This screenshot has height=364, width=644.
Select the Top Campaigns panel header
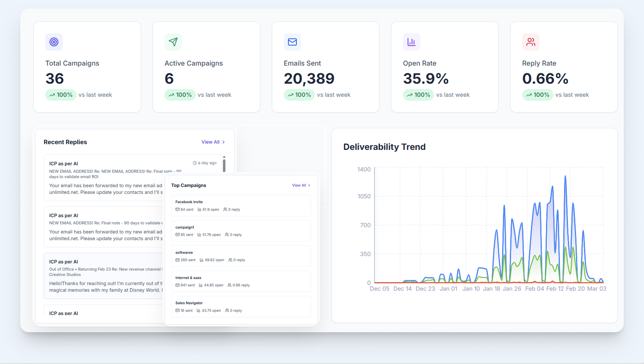pos(188,185)
